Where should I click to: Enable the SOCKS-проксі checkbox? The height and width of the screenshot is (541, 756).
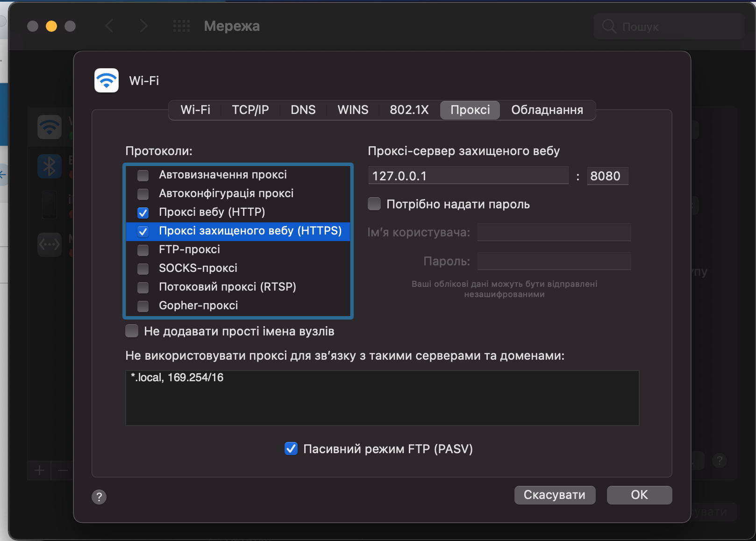143,269
